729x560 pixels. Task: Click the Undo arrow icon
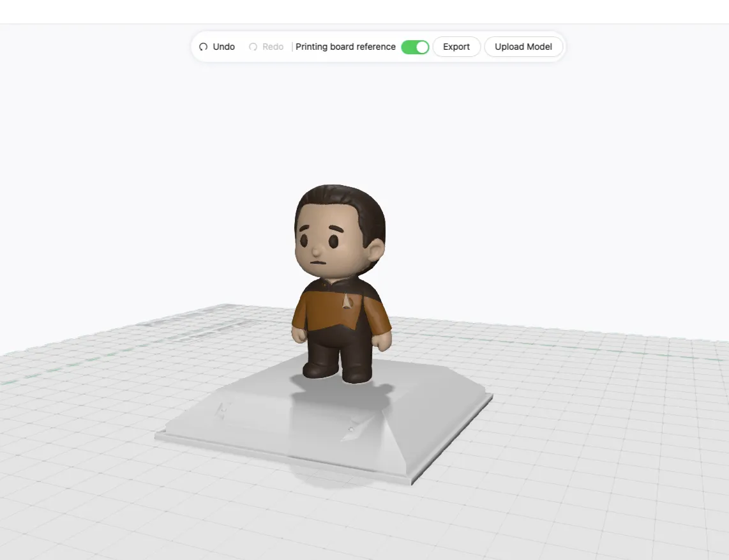coord(203,47)
